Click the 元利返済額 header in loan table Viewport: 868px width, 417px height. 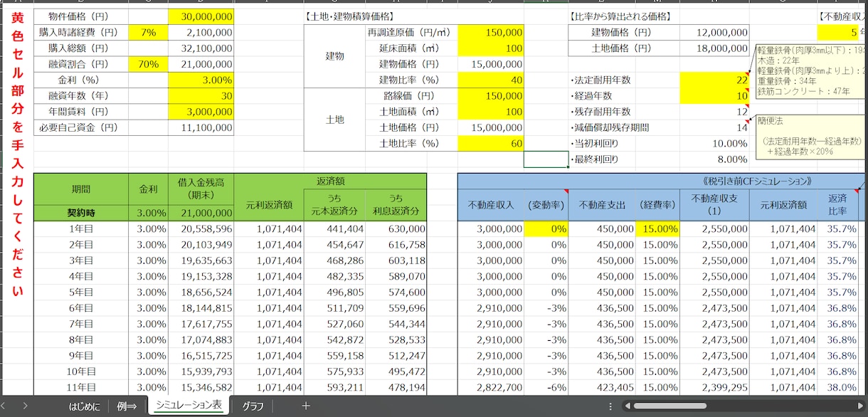[268, 205]
